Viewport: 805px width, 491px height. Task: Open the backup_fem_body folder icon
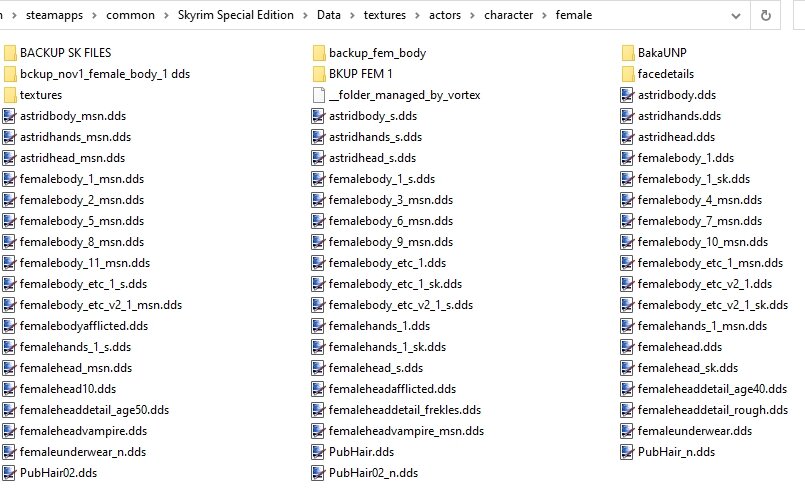tap(319, 53)
